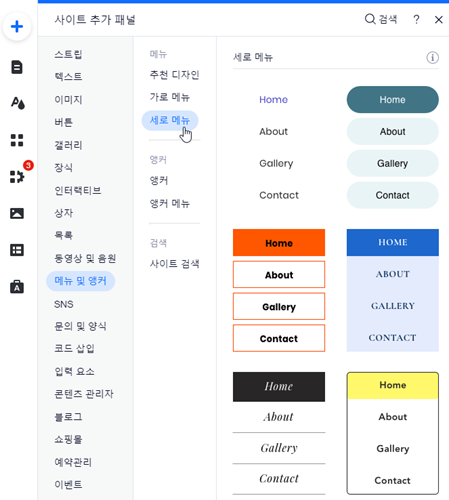Screen dimensions: 449x500
Task: Open the Add Apps four-squares icon
Action: pyautogui.click(x=17, y=140)
